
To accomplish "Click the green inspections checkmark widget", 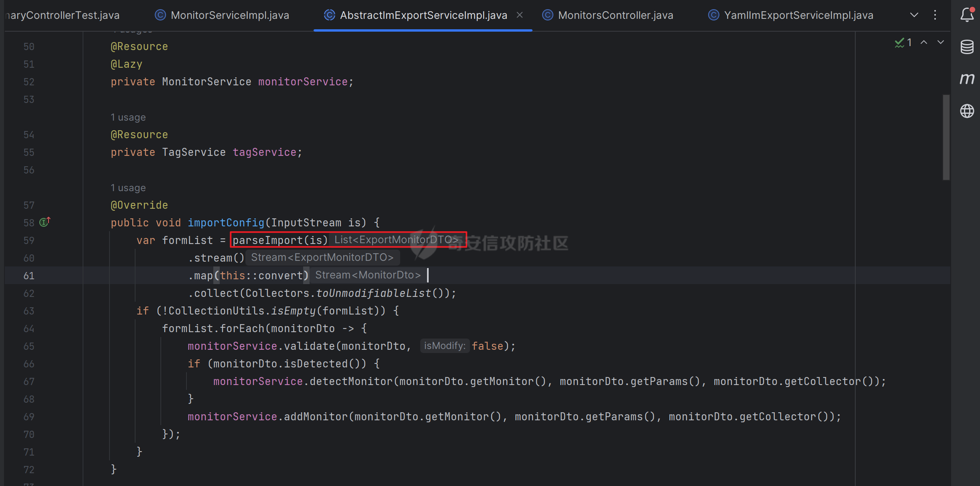I will [901, 42].
